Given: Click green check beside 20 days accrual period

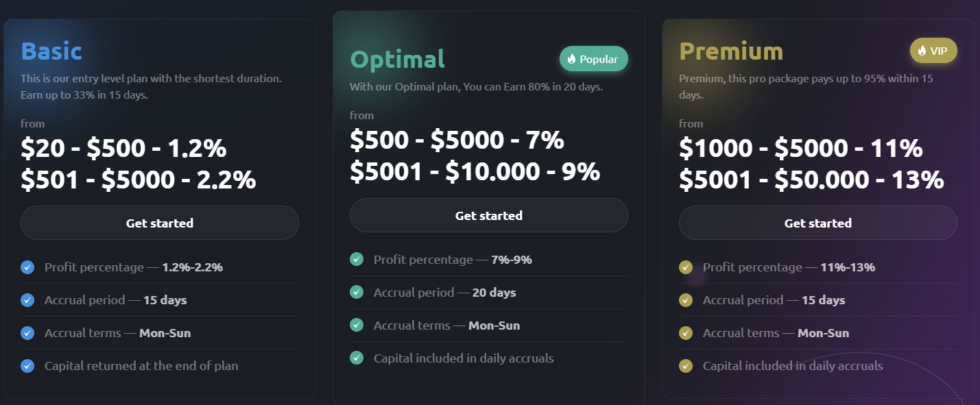Looking at the screenshot, I should coord(357,292).
